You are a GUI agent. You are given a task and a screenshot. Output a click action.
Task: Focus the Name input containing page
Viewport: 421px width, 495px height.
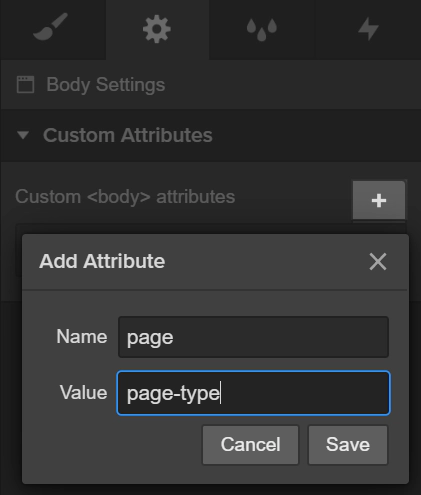[253, 337]
